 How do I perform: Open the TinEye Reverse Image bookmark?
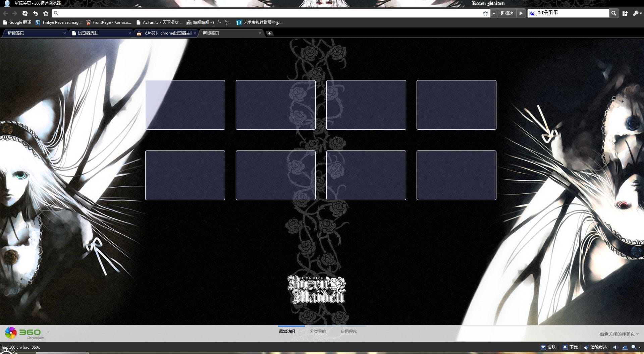[x=58, y=22]
